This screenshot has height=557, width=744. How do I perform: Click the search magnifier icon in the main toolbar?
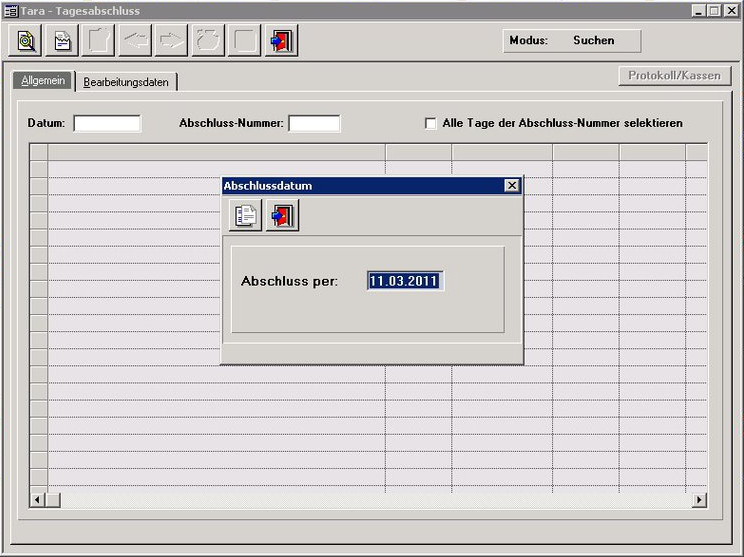coord(26,41)
